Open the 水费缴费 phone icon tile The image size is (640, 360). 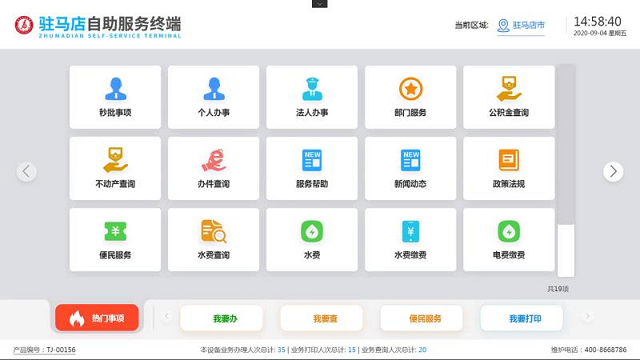(411, 240)
